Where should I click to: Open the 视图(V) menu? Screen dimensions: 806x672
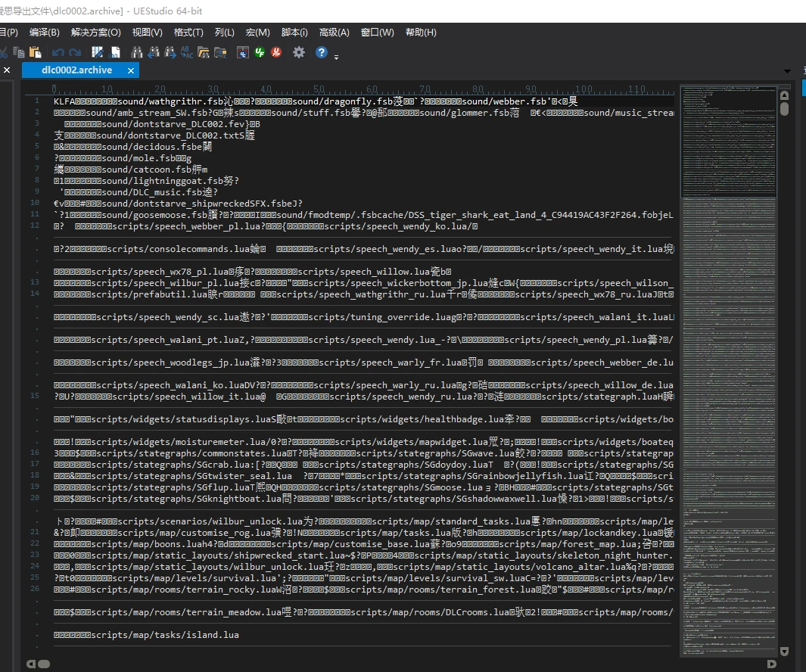[147, 33]
